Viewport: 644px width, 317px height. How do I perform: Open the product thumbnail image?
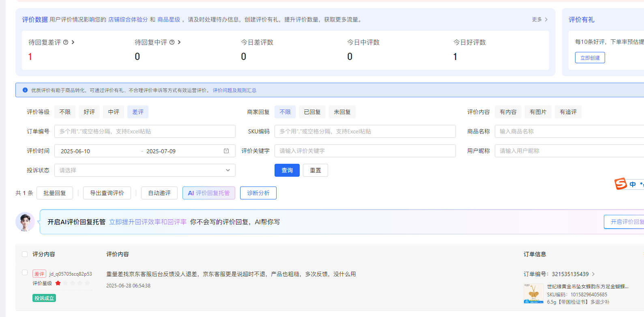click(533, 293)
